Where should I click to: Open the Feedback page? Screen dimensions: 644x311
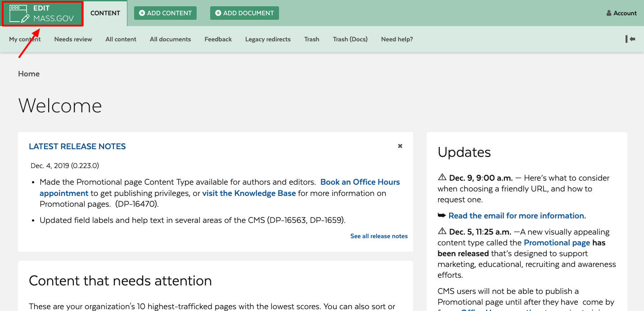pos(218,39)
